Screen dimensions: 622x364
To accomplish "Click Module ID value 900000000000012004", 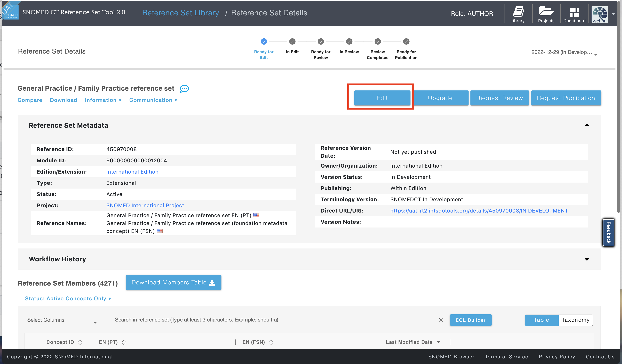I will click(137, 160).
